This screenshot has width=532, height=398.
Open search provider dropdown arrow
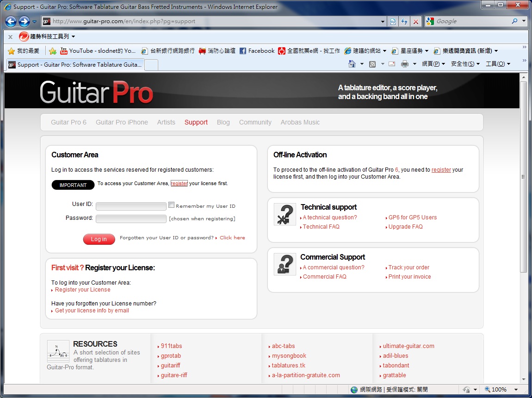[x=524, y=21]
